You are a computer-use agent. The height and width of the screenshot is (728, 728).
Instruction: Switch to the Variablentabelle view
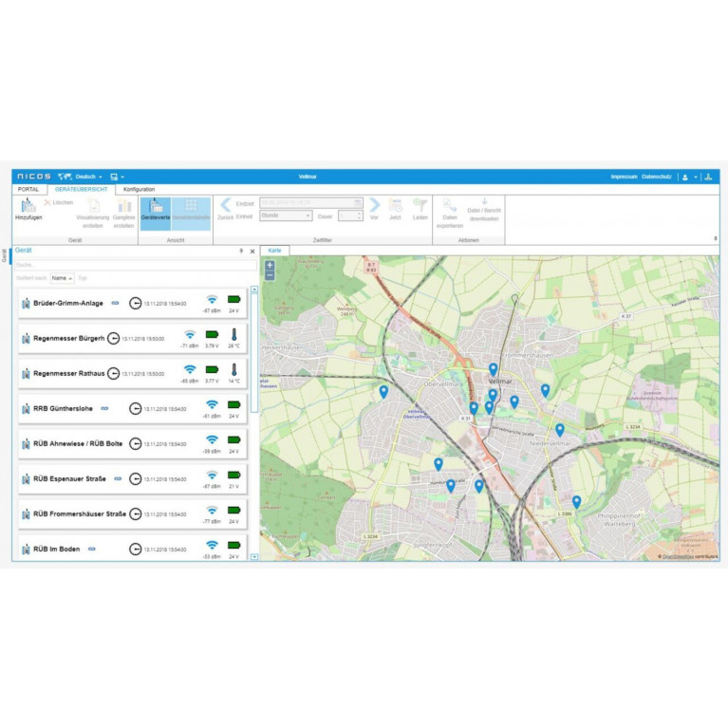(191, 214)
